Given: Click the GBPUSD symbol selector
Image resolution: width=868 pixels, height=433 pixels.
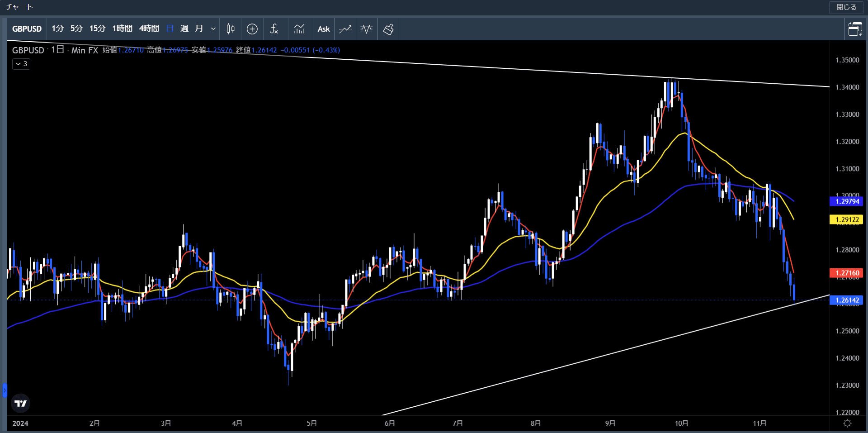Looking at the screenshot, I should tap(27, 29).
